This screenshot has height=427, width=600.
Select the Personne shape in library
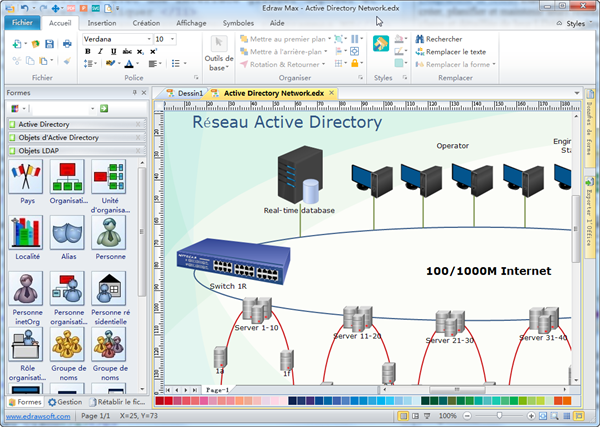pyautogui.click(x=108, y=233)
